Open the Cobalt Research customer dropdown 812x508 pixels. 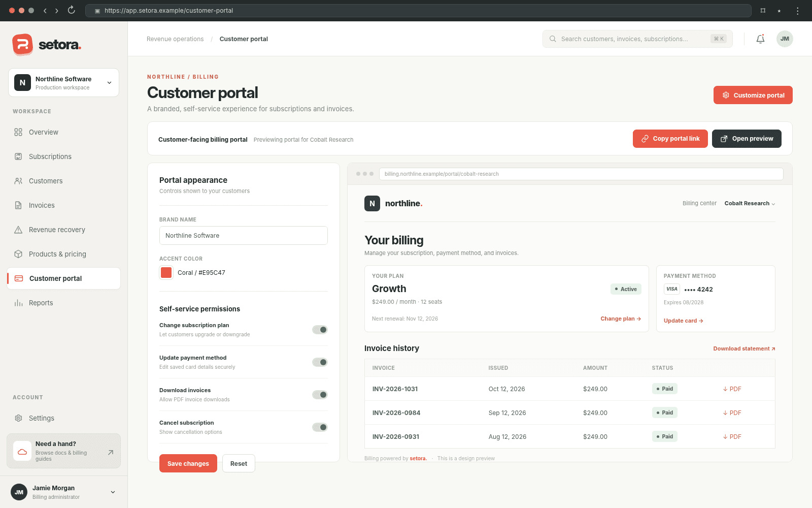click(x=750, y=204)
